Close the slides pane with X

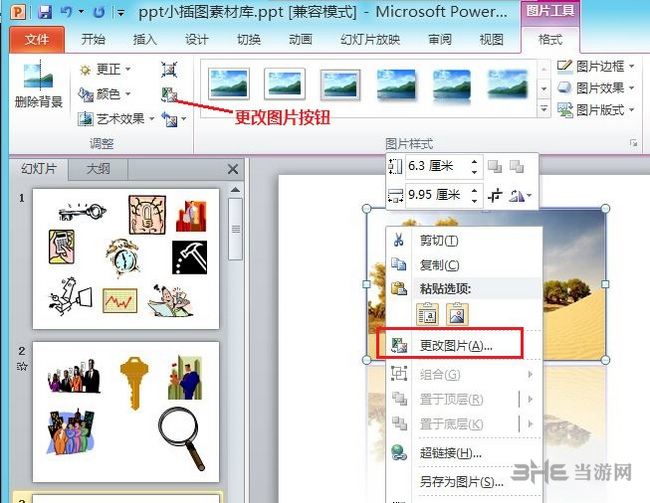click(233, 169)
